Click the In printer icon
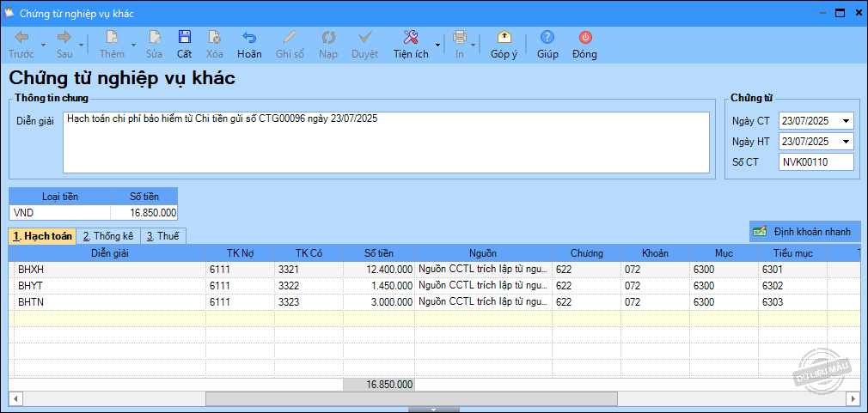 click(x=460, y=37)
